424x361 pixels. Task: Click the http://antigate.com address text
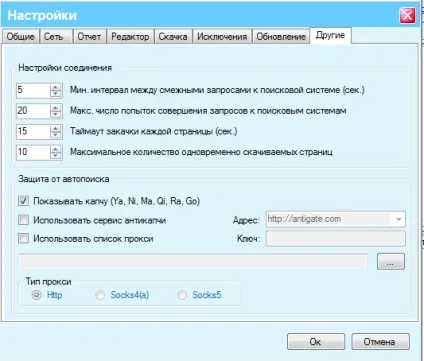(x=304, y=219)
